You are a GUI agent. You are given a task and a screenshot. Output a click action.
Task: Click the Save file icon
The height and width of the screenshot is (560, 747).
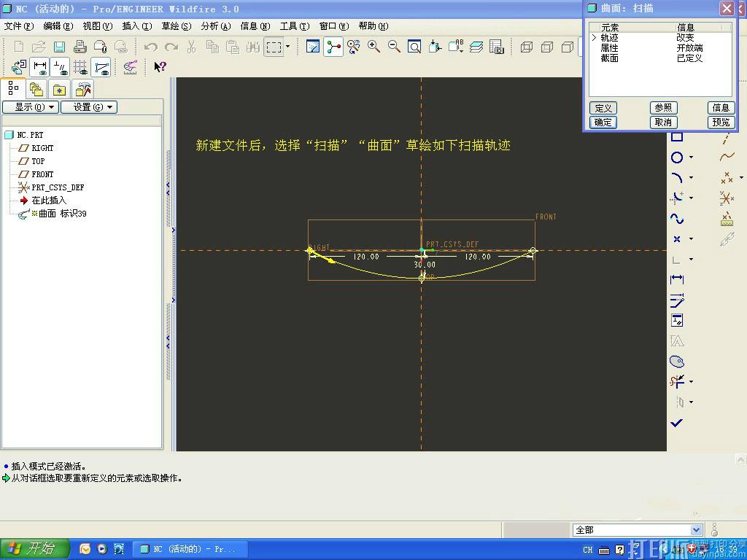click(x=59, y=47)
